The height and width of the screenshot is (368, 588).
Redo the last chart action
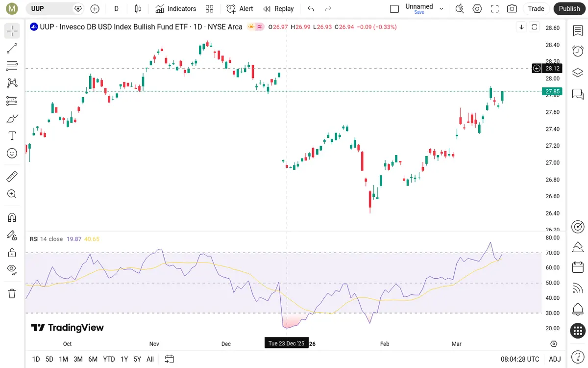[328, 9]
